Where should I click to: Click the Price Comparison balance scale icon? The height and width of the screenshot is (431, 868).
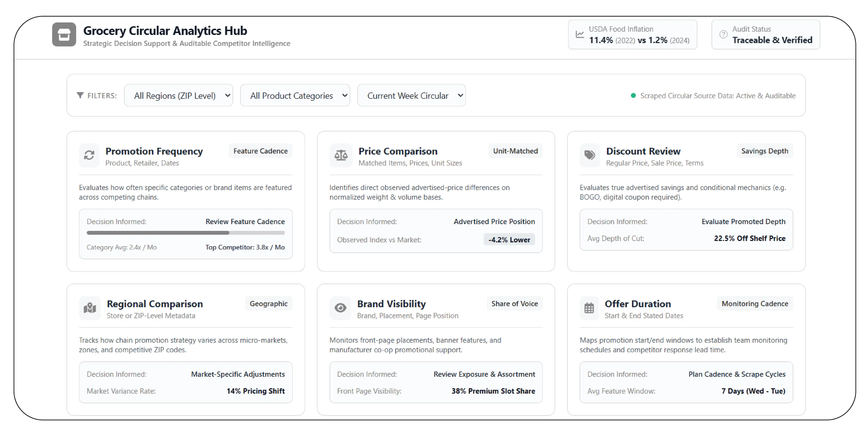[341, 155]
